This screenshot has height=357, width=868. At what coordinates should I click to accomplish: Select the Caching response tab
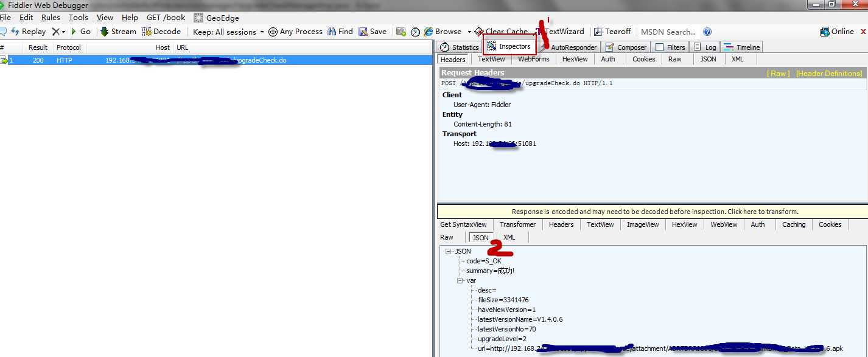click(794, 224)
